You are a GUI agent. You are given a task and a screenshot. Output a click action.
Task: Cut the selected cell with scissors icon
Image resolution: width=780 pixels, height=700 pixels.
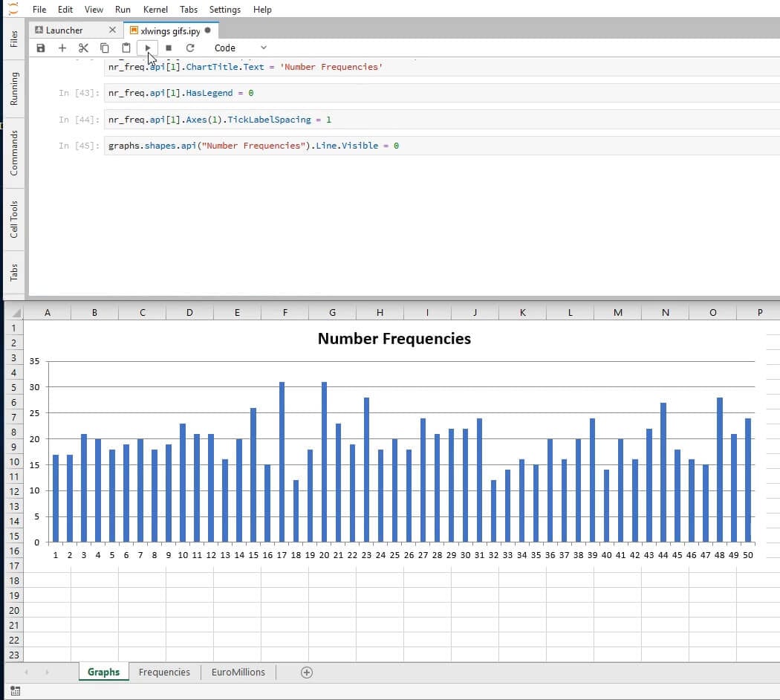pyautogui.click(x=83, y=48)
